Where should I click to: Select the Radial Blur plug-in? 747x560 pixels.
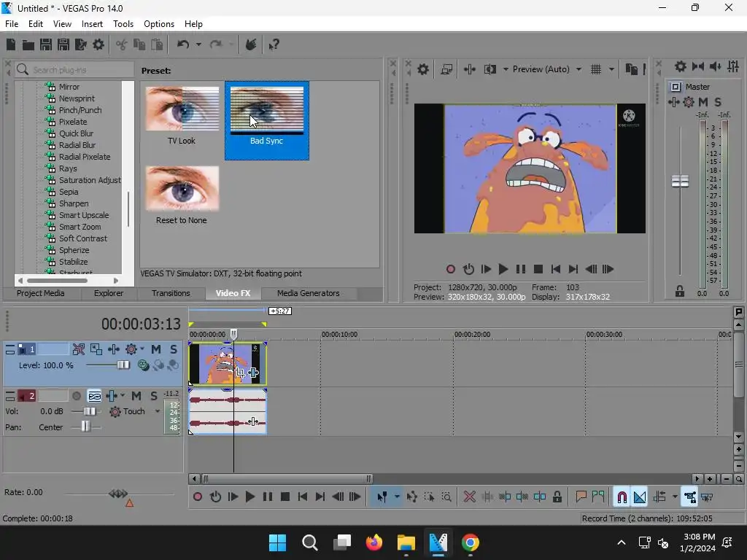click(x=77, y=145)
